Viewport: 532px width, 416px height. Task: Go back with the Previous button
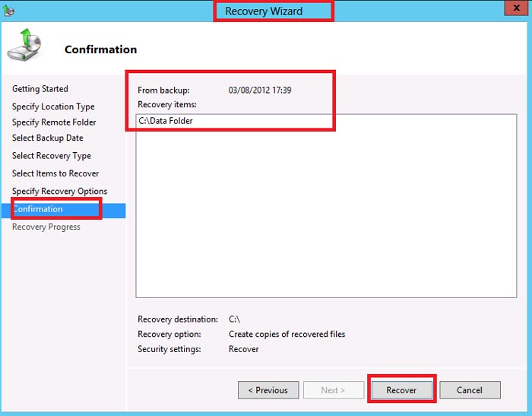tap(268, 390)
